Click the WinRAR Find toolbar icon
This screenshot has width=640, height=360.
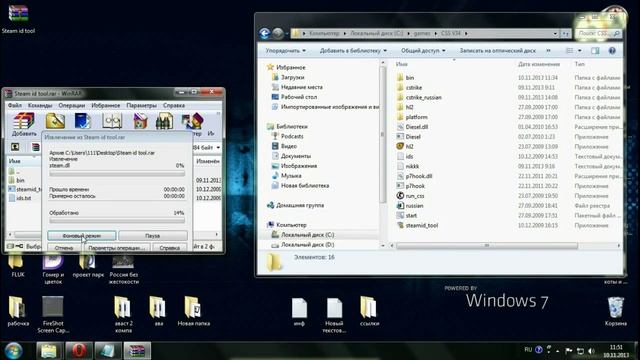pos(164,121)
